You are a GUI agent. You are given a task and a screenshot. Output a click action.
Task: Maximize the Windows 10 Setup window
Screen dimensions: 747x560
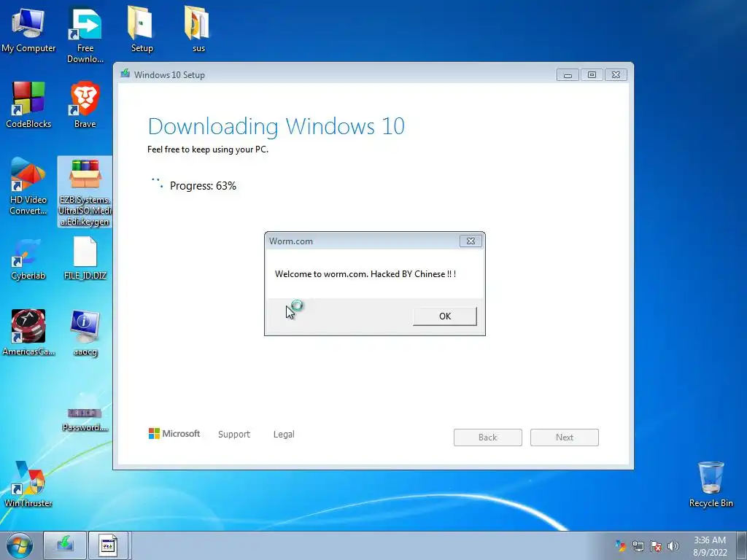click(592, 75)
